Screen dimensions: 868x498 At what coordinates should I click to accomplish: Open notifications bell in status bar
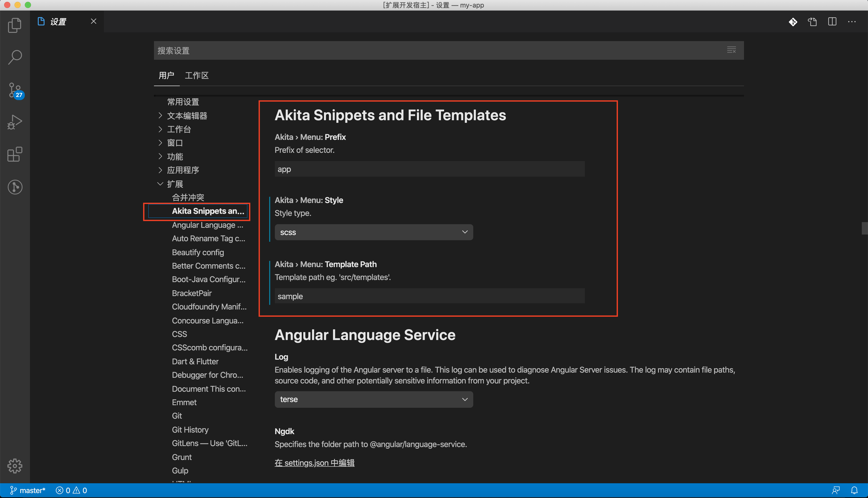[854, 490]
